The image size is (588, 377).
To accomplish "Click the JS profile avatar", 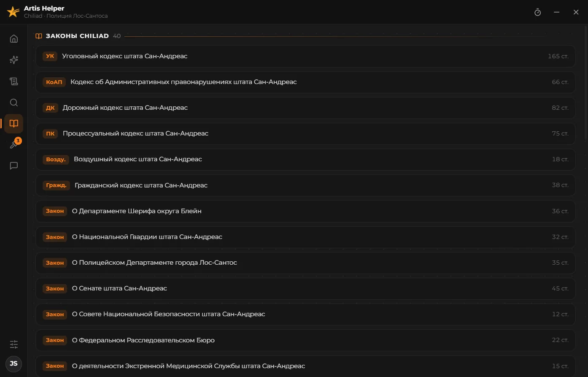I will click(x=14, y=363).
